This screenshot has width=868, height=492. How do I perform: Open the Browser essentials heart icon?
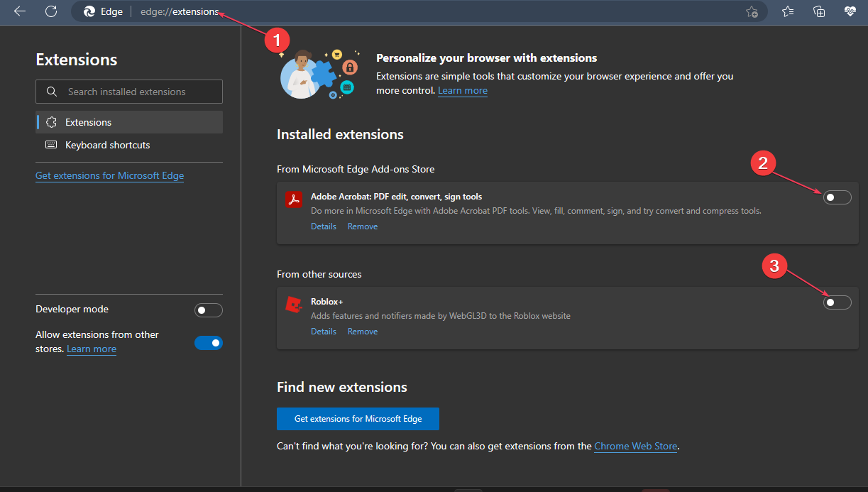(850, 11)
